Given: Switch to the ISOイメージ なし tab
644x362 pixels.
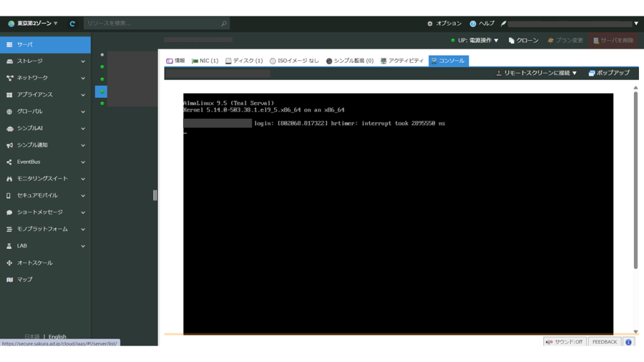Looking at the screenshot, I should tap(294, 61).
